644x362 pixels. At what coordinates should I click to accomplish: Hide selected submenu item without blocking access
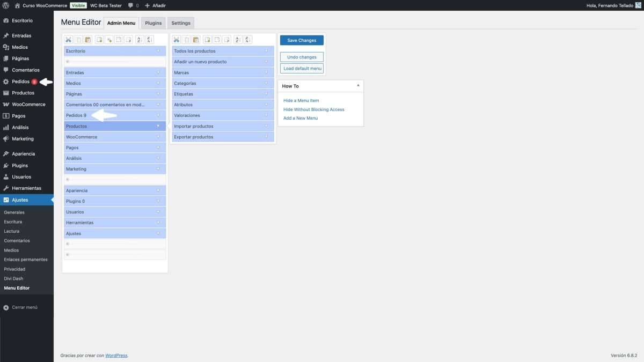(x=217, y=40)
